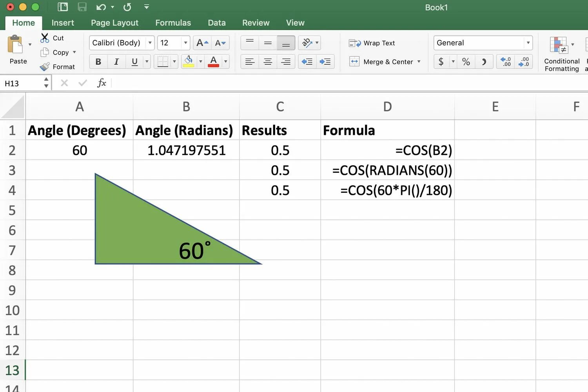Cancel formula entry with X icon
The width and height of the screenshot is (588, 392).
pos(64,83)
